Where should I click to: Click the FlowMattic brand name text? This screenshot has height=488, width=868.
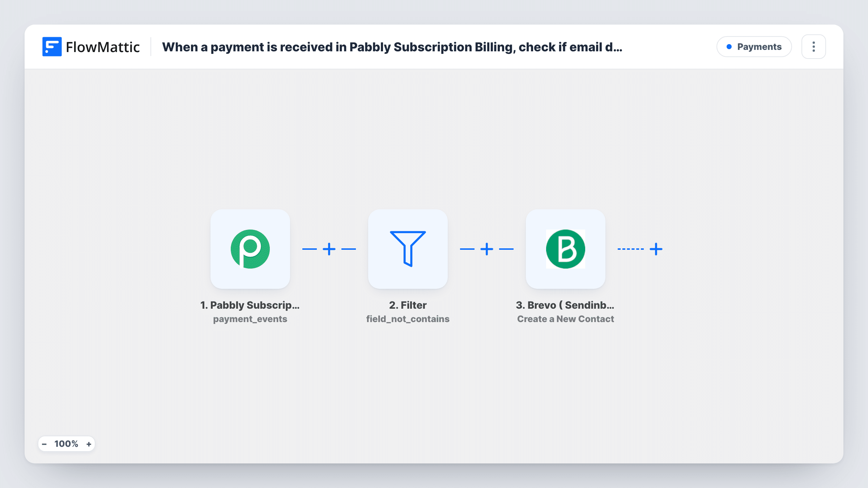[x=103, y=47]
